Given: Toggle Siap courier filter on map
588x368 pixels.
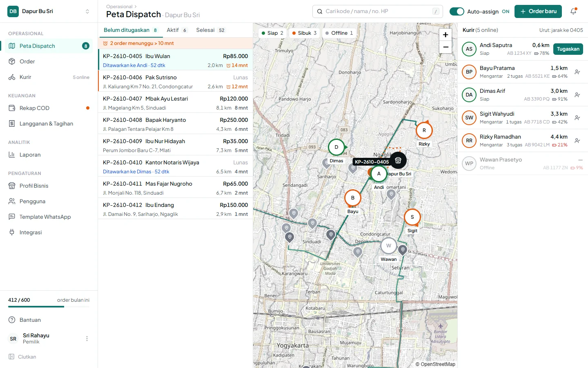Looking at the screenshot, I should tap(272, 33).
